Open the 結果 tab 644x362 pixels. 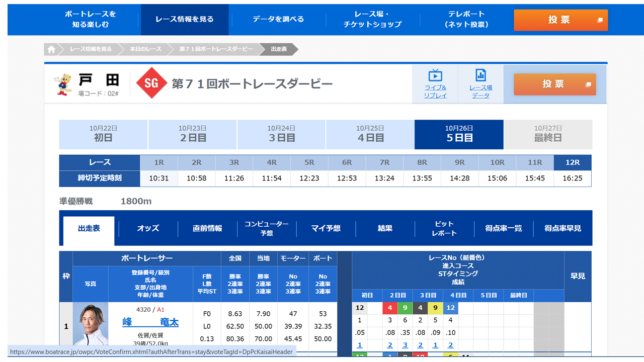[385, 228]
